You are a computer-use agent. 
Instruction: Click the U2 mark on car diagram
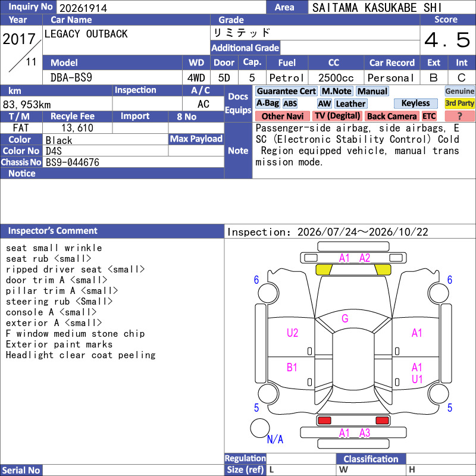click(x=292, y=333)
